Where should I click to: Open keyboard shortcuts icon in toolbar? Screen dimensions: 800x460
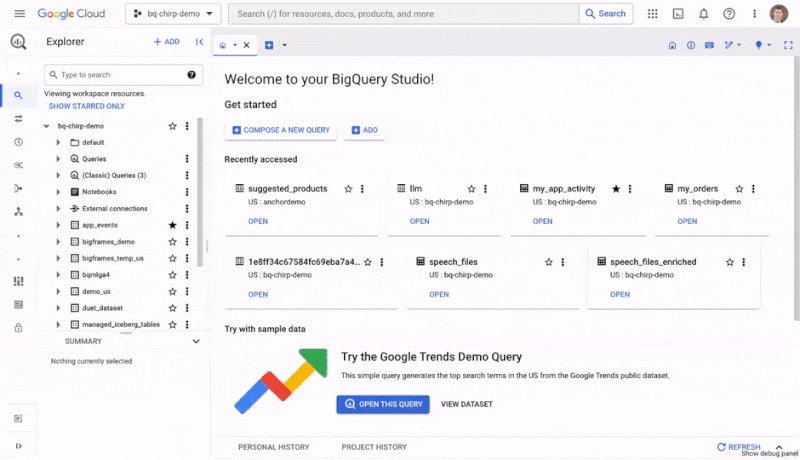pyautogui.click(x=709, y=45)
